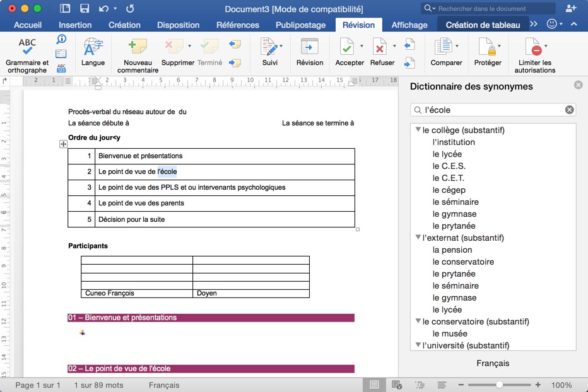Click the Supprimer comment icon
This screenshot has width=588, height=392.
click(173, 47)
